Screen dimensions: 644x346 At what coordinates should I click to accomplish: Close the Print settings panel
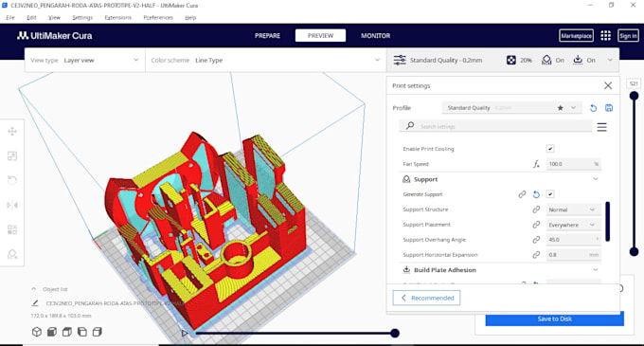click(x=608, y=85)
